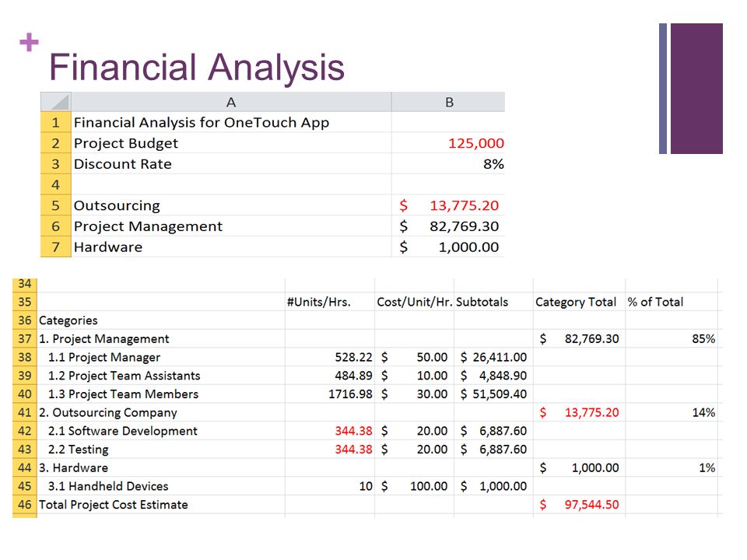Click the 13,775.20 value in row 5

pos(464,205)
